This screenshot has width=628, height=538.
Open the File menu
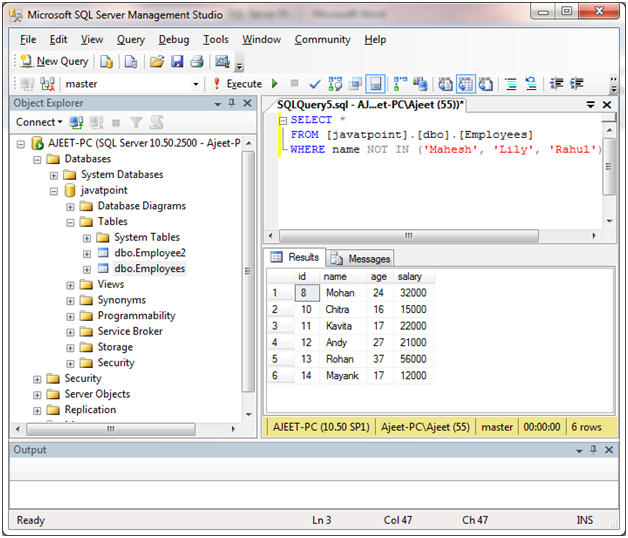28,40
